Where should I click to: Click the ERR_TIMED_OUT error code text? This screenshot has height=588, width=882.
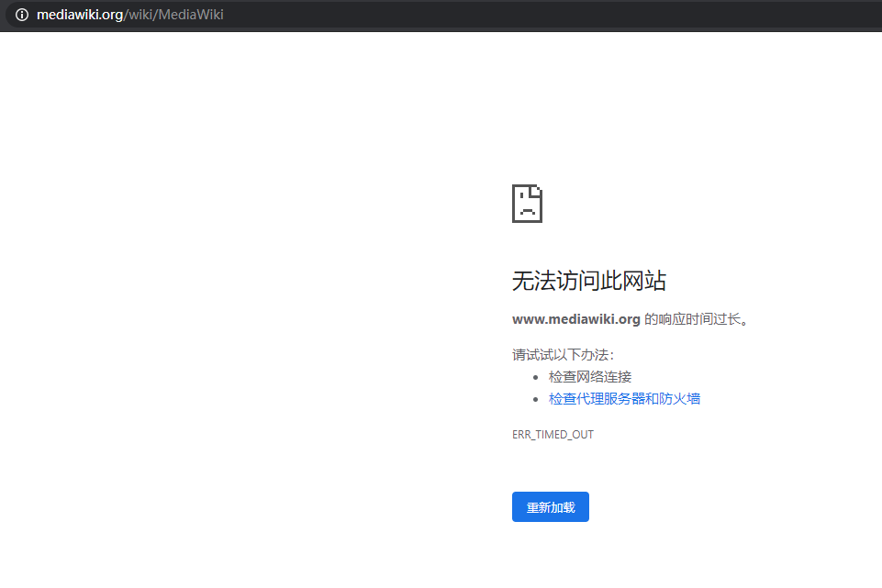click(553, 435)
